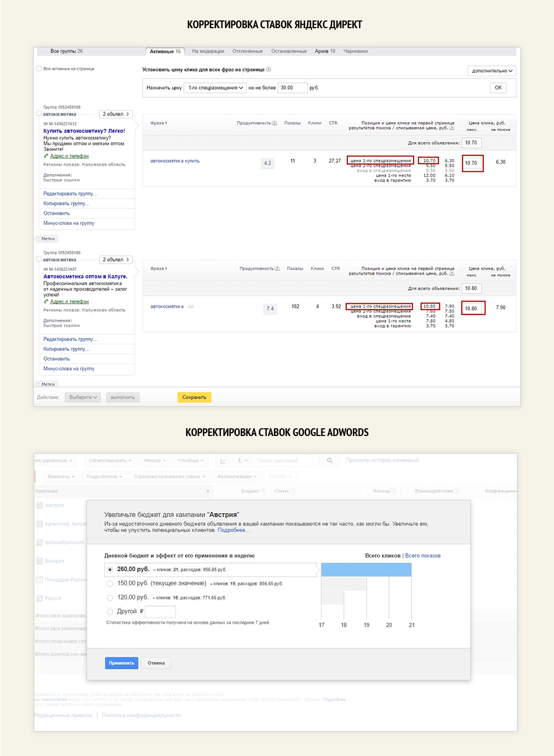This screenshot has height=756, width=554.
Task: Click Остановить for Купить автокосметику group
Action: pos(57,213)
